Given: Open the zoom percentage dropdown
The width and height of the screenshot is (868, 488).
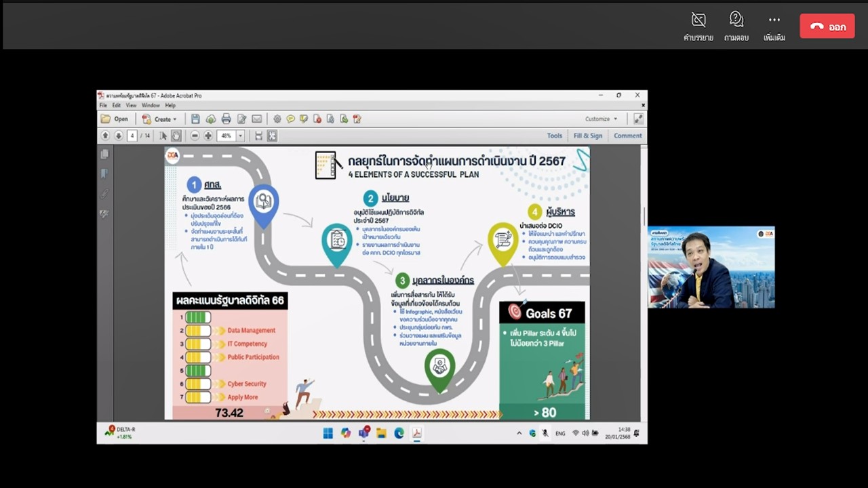Looking at the screenshot, I should (x=240, y=136).
